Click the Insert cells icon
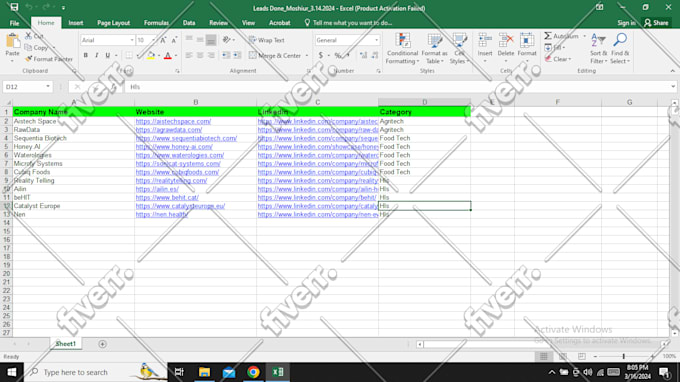 point(485,40)
